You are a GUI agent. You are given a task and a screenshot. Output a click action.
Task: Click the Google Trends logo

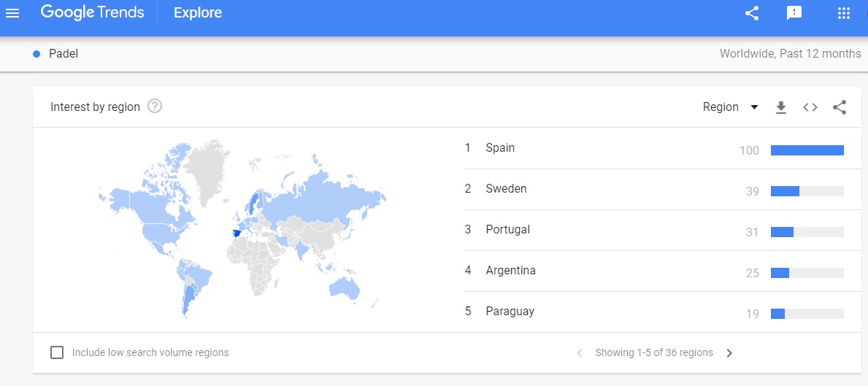coord(93,12)
